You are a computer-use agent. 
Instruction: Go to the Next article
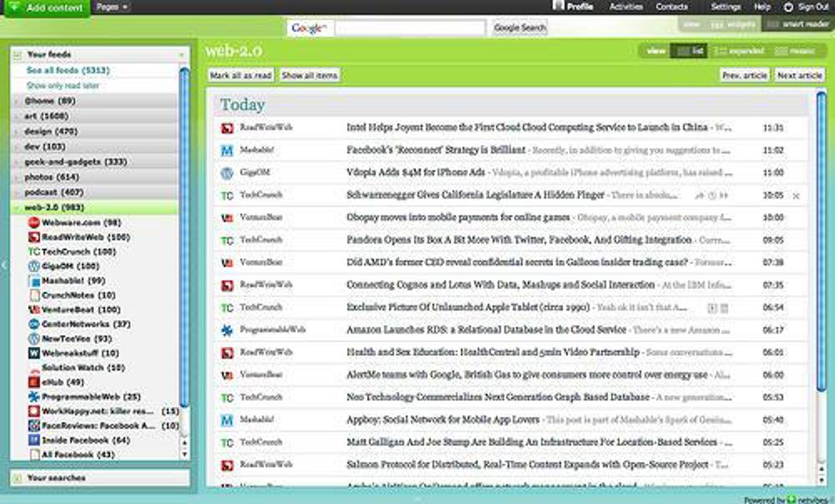[800, 75]
